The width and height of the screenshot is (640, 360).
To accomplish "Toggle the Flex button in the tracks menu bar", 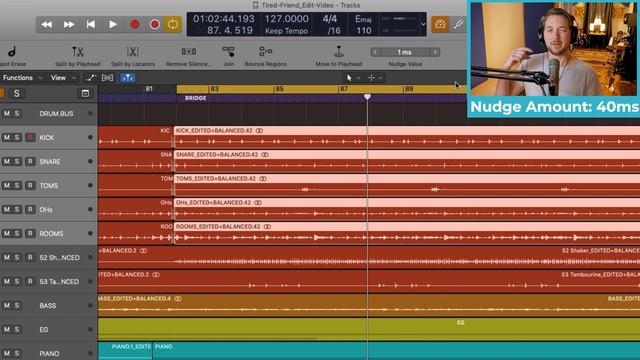I will coord(107,78).
